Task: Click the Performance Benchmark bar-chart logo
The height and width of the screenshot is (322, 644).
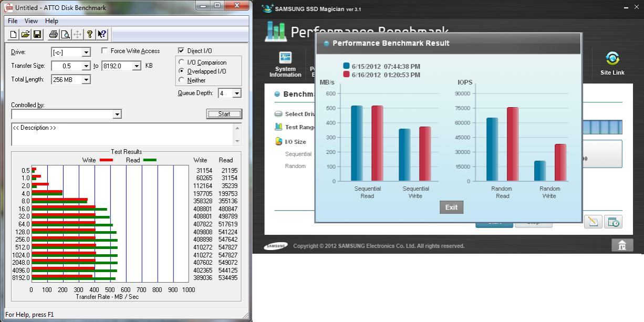Action: (276, 32)
